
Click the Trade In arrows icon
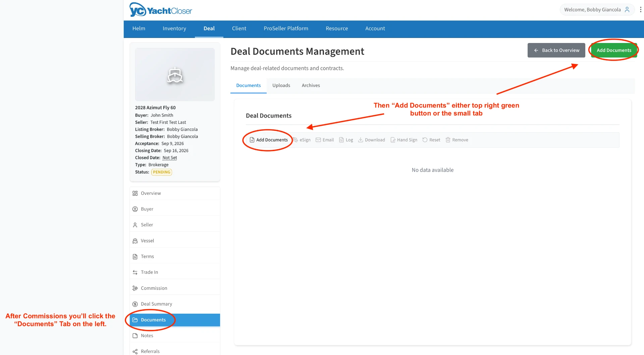click(x=135, y=272)
